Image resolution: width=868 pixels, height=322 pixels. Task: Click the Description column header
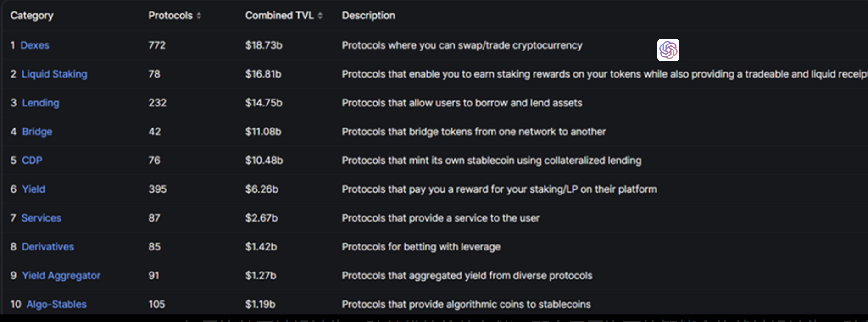[x=368, y=16]
